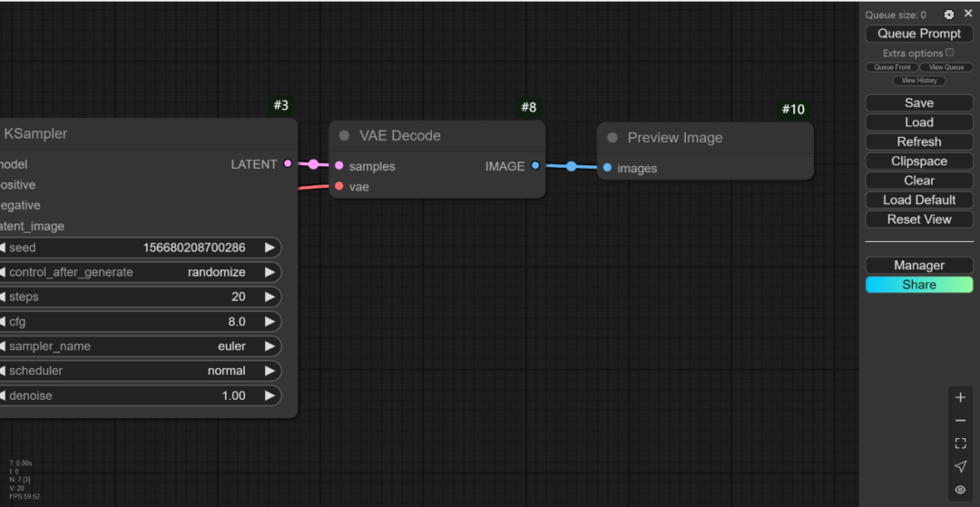Click the #8 node badge
This screenshot has height=507, width=980.
pos(529,107)
